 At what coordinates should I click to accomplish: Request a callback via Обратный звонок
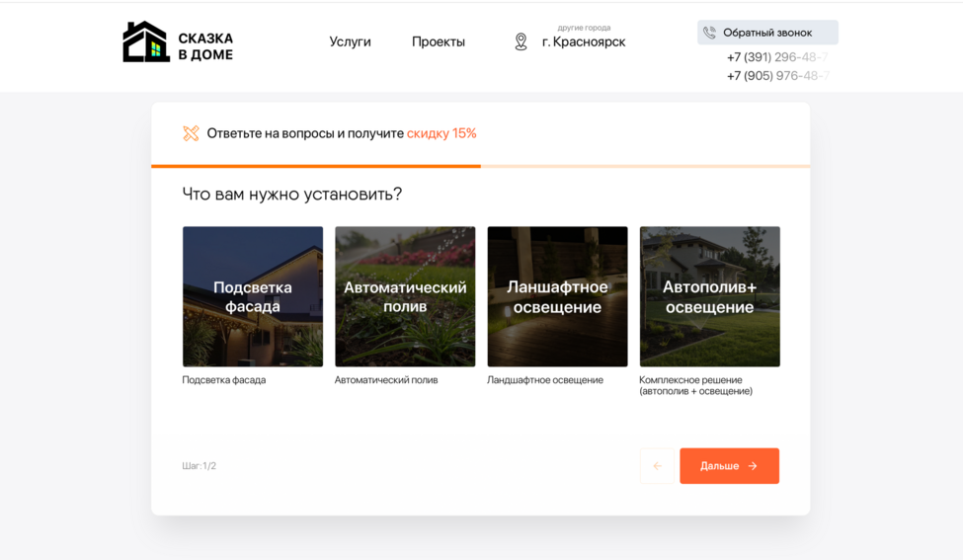767,33
